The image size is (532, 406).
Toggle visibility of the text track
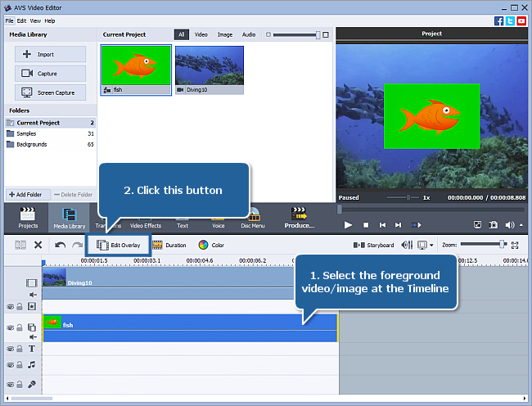point(11,349)
